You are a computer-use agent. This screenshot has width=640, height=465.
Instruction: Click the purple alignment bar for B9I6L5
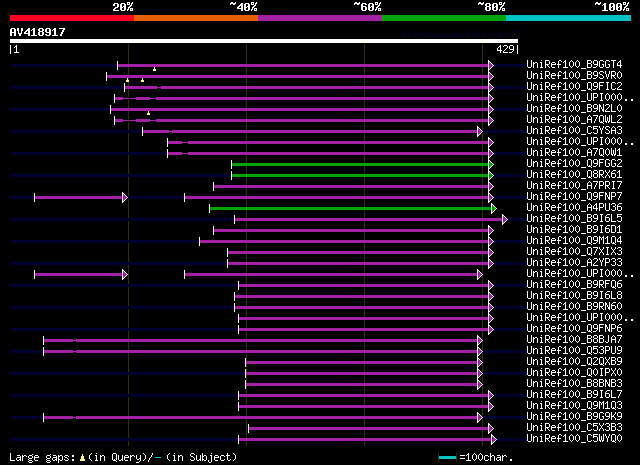[x=369, y=220]
